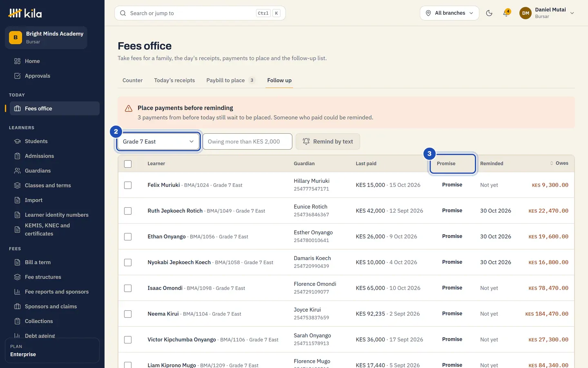Toggle dark mode moon icon
This screenshot has height=368, width=588.
(489, 13)
